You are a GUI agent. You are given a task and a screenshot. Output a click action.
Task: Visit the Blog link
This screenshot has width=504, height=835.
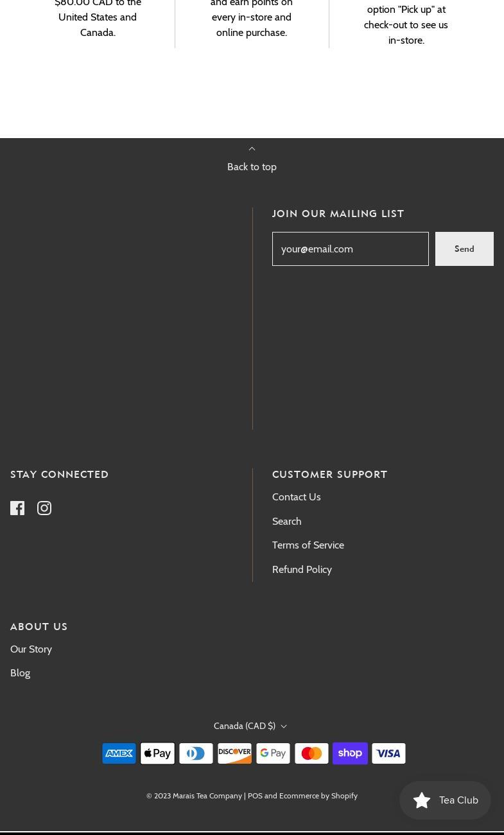[21, 673]
